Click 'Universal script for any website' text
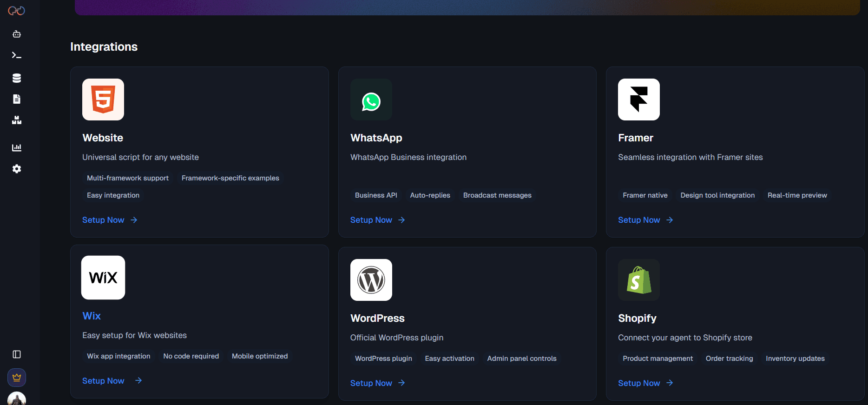The image size is (868, 405). pyautogui.click(x=140, y=158)
